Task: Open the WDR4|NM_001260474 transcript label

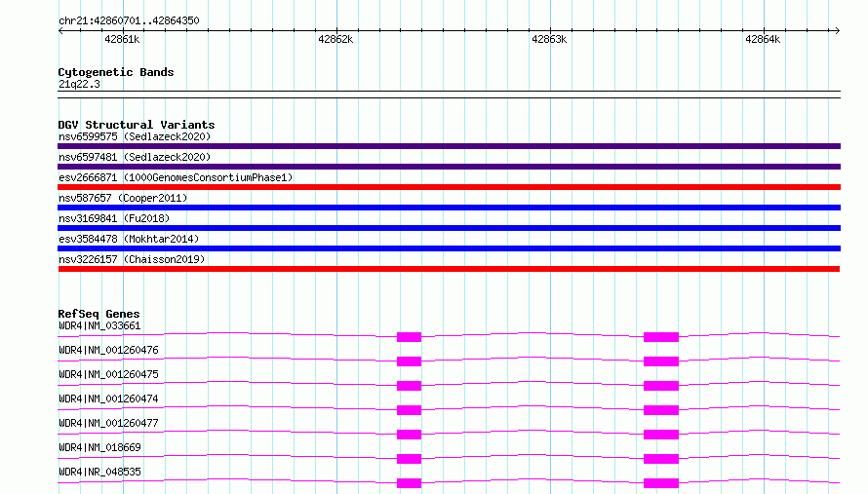Action: click(x=108, y=399)
